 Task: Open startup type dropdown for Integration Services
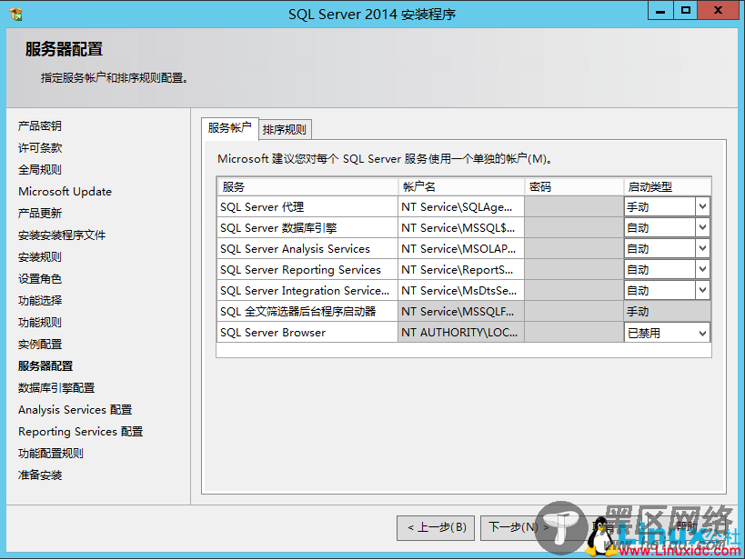pyautogui.click(x=703, y=290)
